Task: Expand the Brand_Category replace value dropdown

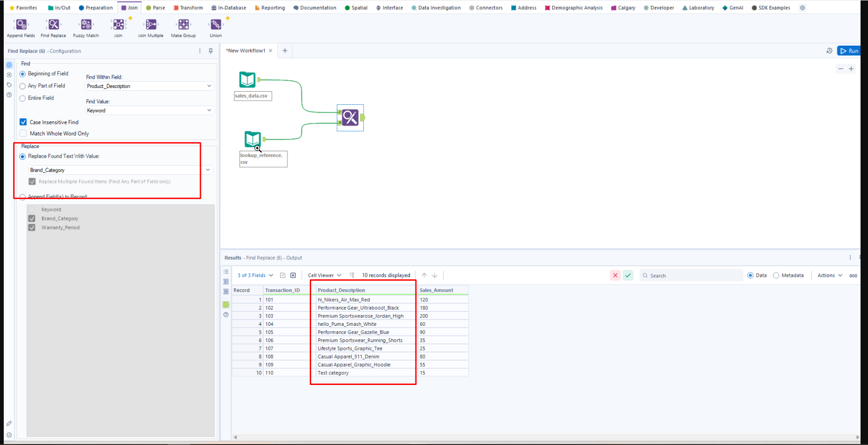Action: coord(208,170)
